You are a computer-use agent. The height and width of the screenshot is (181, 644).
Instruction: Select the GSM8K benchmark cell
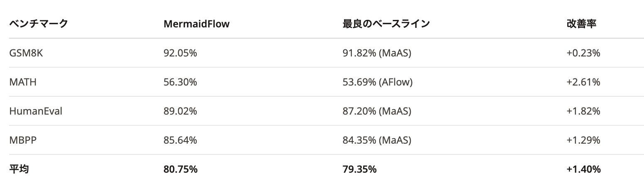[x=26, y=53]
